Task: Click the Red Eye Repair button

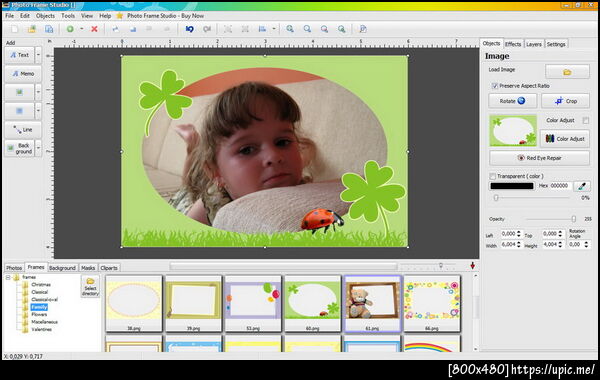Action: pyautogui.click(x=539, y=158)
